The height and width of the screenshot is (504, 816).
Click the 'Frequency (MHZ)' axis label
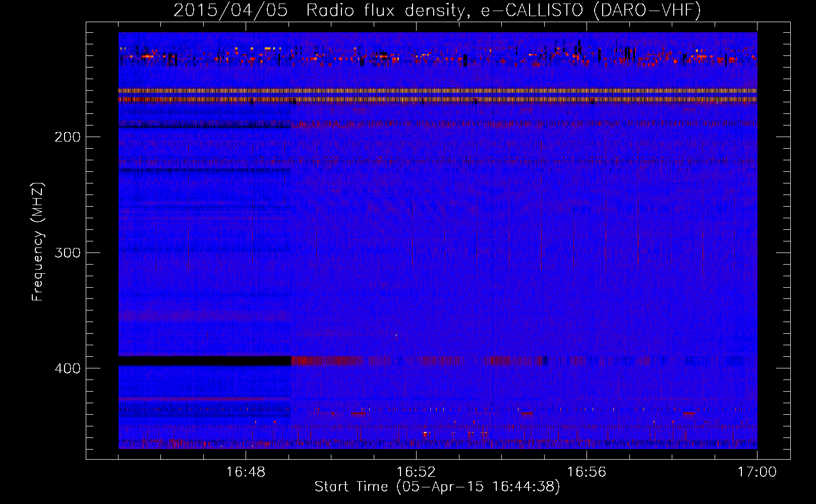[38, 242]
